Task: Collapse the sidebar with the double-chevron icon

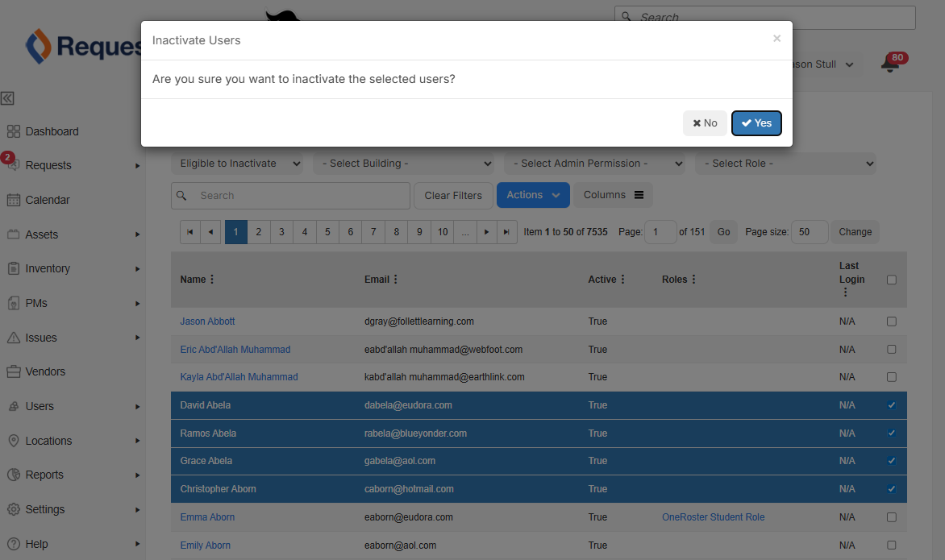Action: click(x=7, y=98)
